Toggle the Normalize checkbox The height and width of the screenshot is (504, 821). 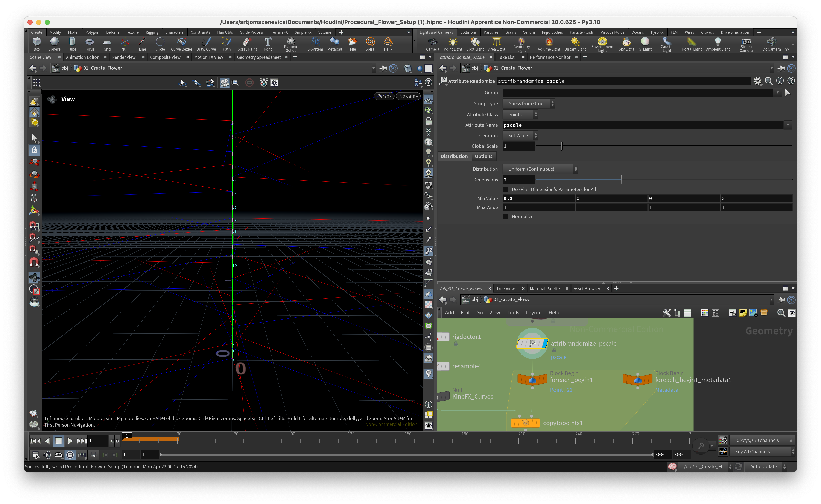[506, 216]
